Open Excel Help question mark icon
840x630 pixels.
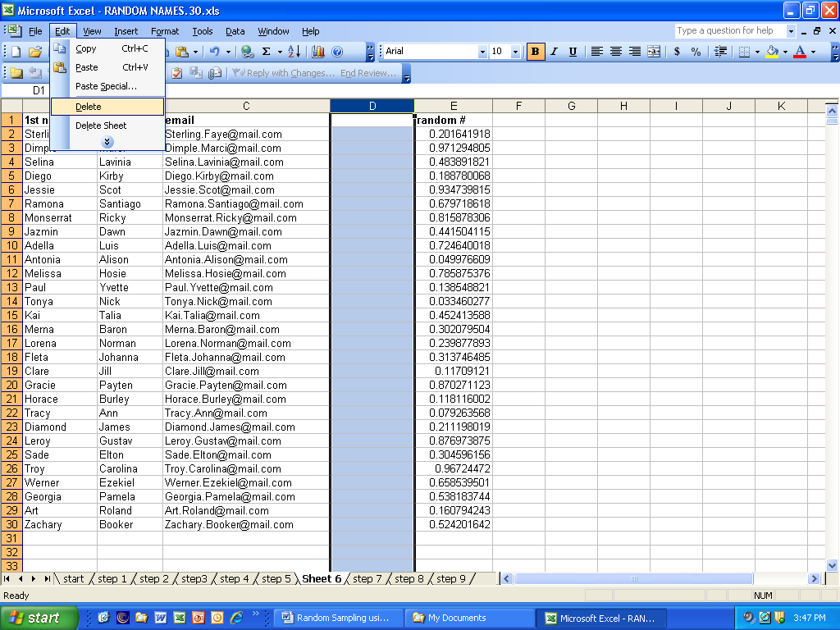coord(337,52)
